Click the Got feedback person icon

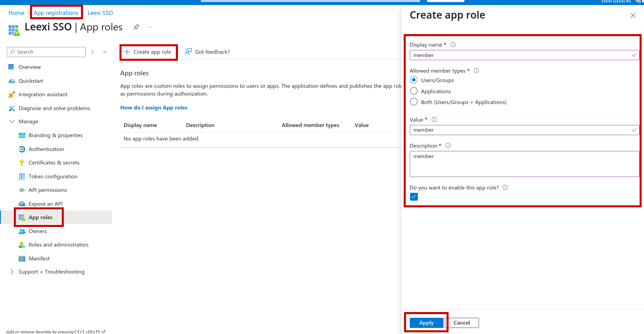(188, 52)
